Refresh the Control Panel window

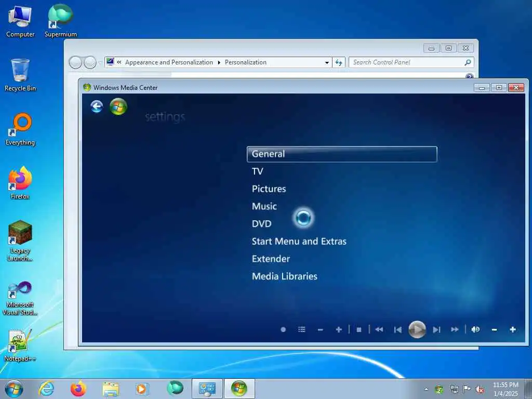coord(339,62)
